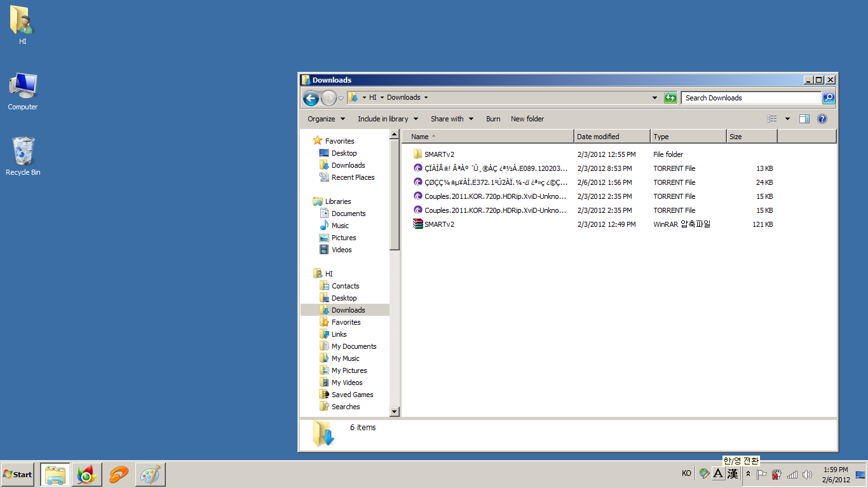The image size is (868, 488).
Task: Sort by Date modified column
Action: (x=612, y=137)
